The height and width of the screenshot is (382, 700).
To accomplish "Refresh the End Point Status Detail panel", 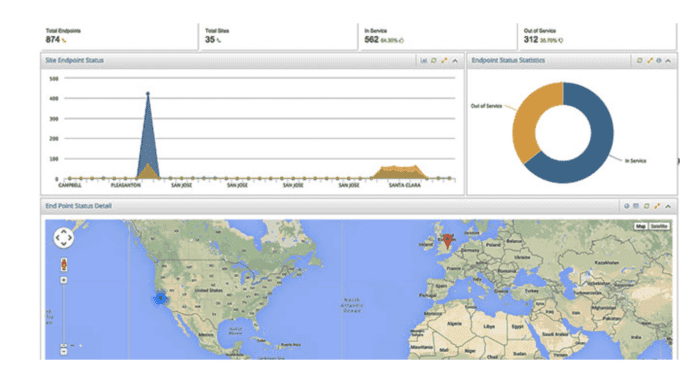I will pyautogui.click(x=646, y=206).
